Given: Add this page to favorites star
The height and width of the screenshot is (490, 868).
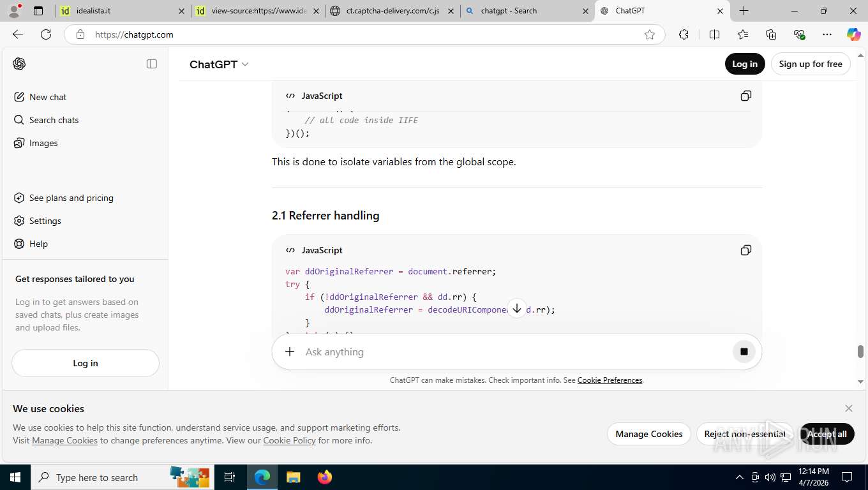Looking at the screenshot, I should point(650,34).
